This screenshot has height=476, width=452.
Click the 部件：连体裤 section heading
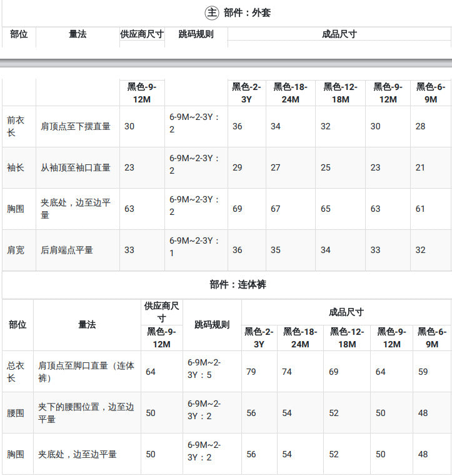click(x=238, y=284)
